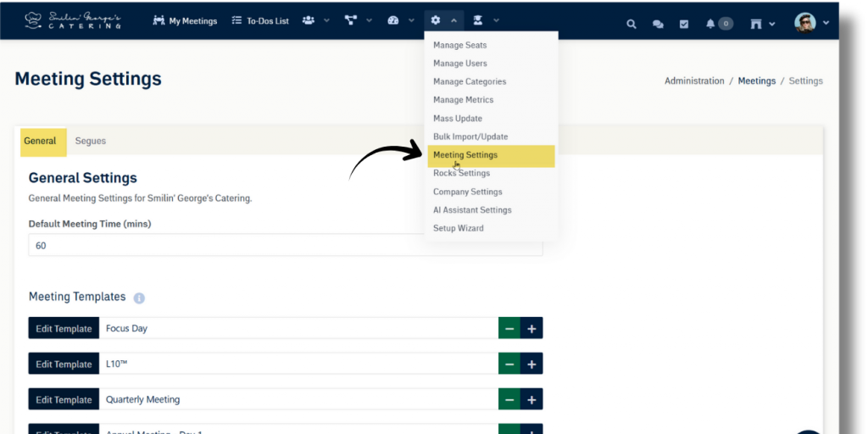Click Edit Template for Focus Day
868x434 pixels.
[x=64, y=329]
